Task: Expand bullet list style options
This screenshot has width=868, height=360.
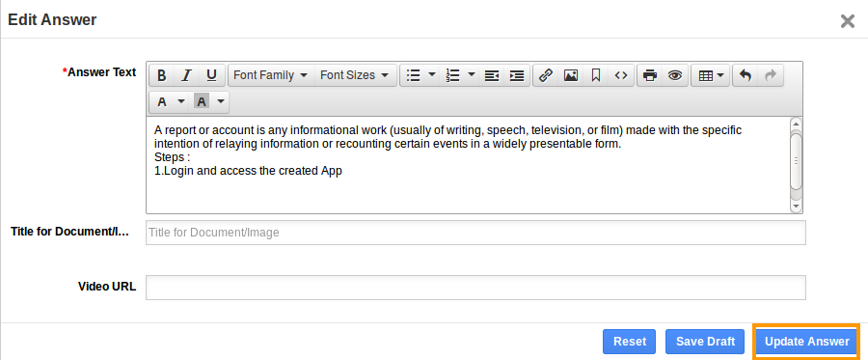Action: click(x=432, y=75)
